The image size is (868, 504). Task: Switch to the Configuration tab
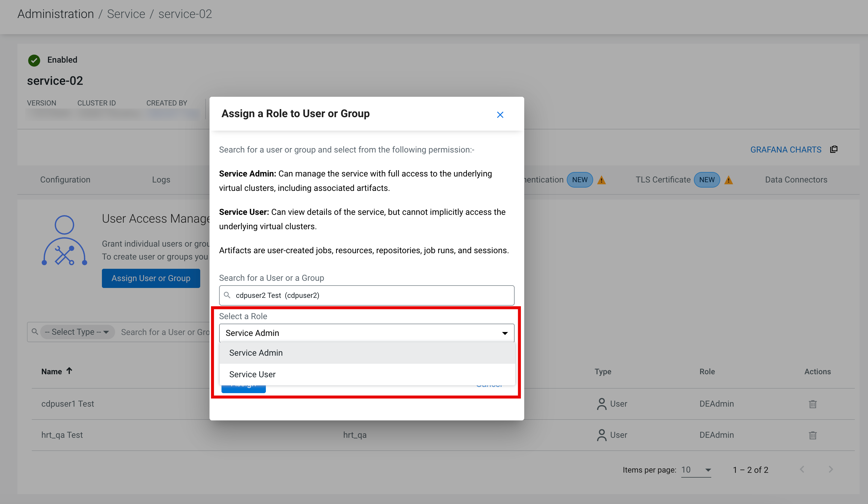click(65, 180)
